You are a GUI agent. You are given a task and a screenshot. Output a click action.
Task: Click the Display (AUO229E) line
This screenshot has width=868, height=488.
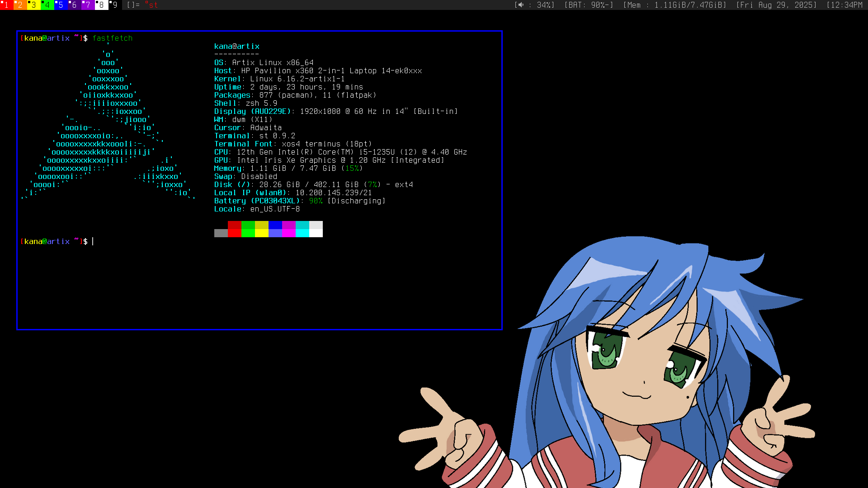[336, 112]
